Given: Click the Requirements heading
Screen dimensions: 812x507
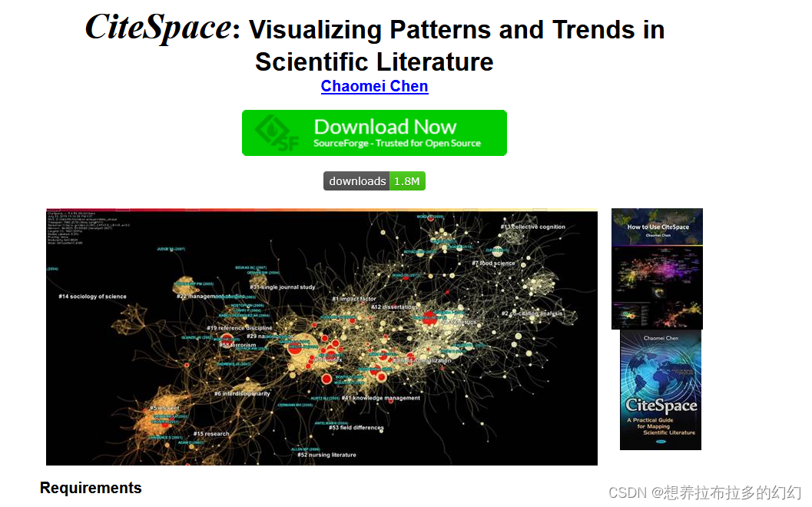Looking at the screenshot, I should (x=91, y=488).
